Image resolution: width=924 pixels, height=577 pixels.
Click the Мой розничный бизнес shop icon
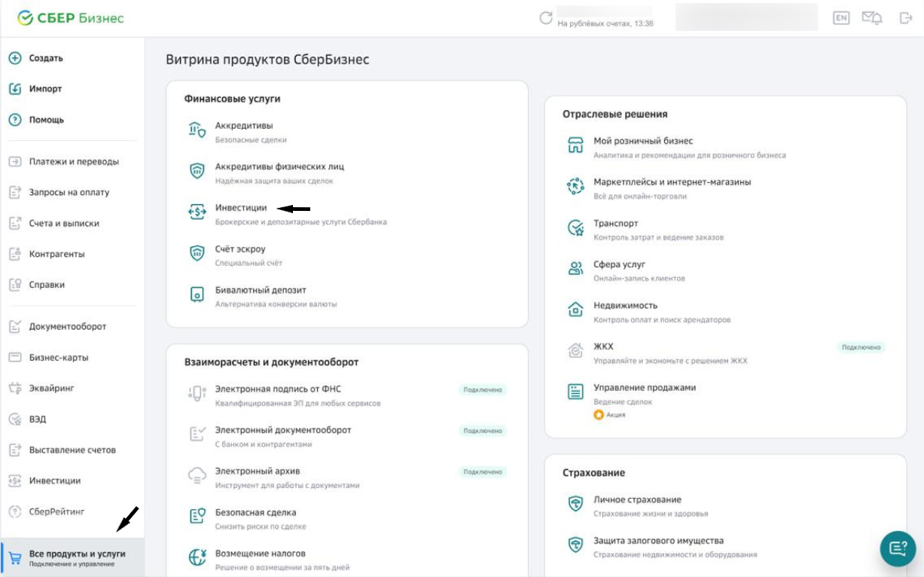575,146
